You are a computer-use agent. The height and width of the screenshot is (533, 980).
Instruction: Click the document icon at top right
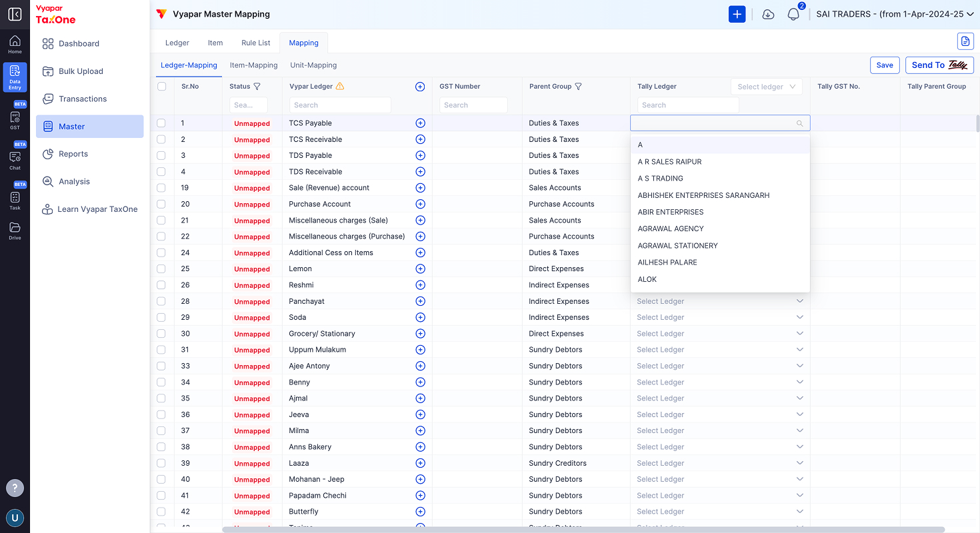click(x=965, y=41)
